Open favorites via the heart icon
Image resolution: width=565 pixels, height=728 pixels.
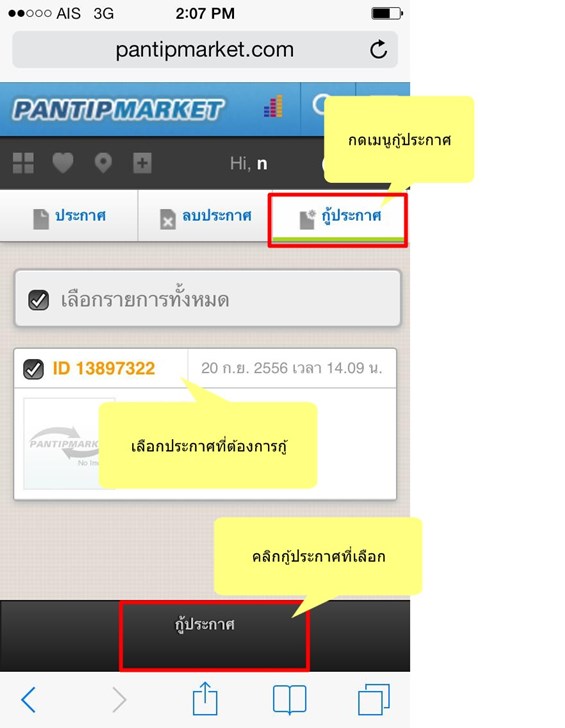click(x=63, y=163)
